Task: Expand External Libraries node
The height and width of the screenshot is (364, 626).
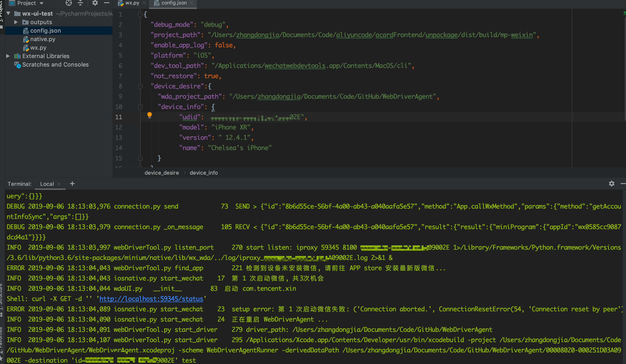Action: 8,56
